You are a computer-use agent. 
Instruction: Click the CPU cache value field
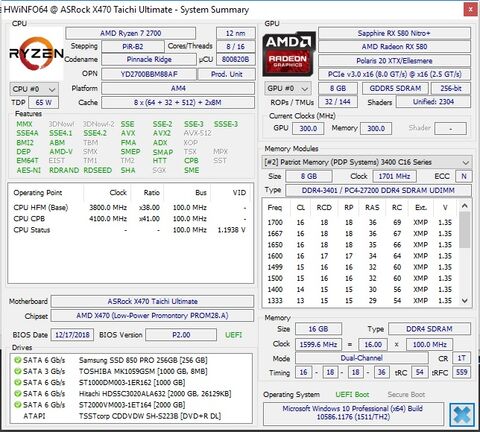pyautogui.click(x=178, y=103)
